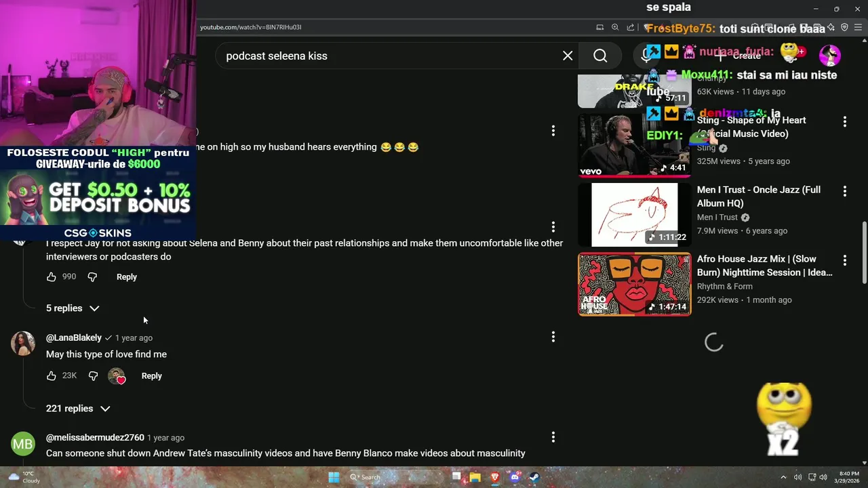Screen dimensions: 868x488
Task: Click the taskbar Search box
Action: (x=396, y=477)
